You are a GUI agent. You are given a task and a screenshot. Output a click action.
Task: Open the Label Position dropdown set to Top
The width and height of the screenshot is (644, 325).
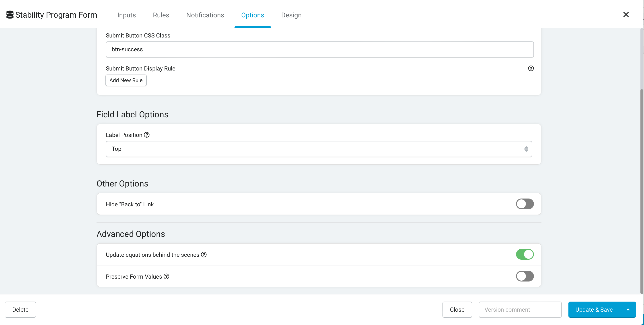319,149
